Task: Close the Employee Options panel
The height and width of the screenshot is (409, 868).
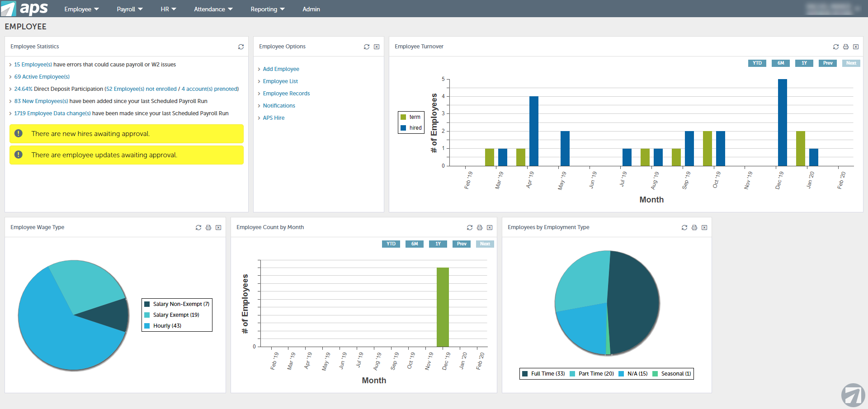Action: pos(377,47)
